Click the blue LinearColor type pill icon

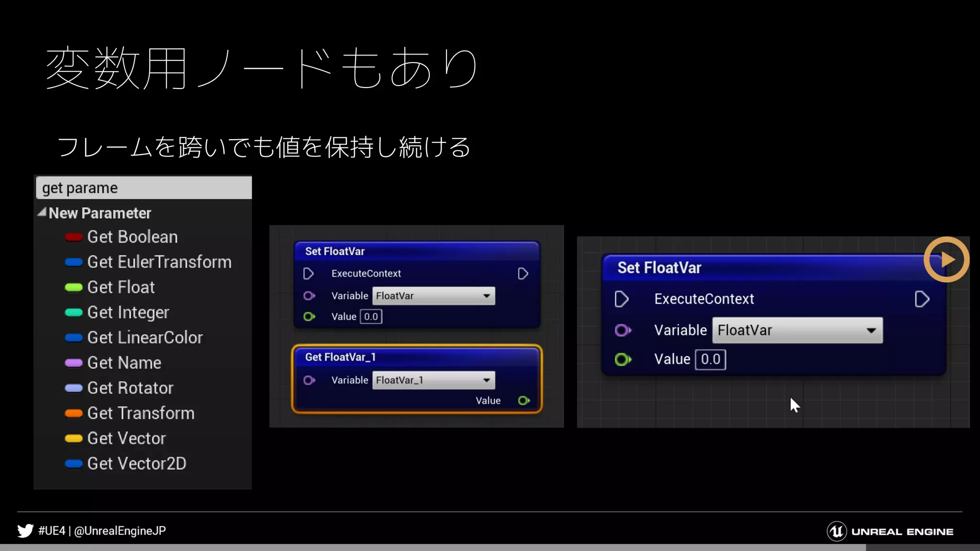coord(74,338)
